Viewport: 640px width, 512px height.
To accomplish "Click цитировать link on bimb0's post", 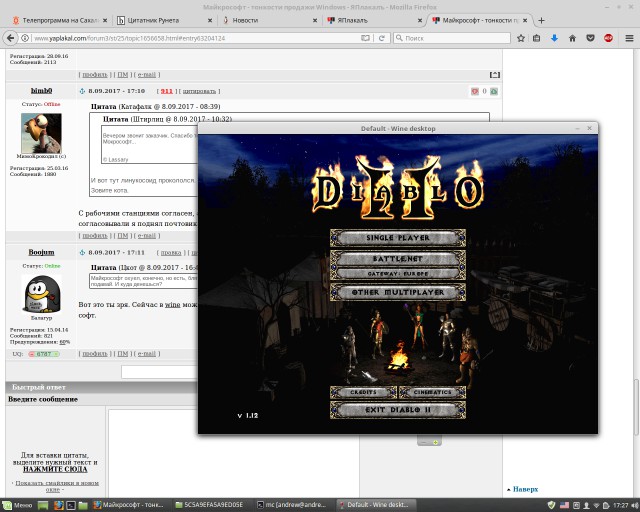I will 199,91.
